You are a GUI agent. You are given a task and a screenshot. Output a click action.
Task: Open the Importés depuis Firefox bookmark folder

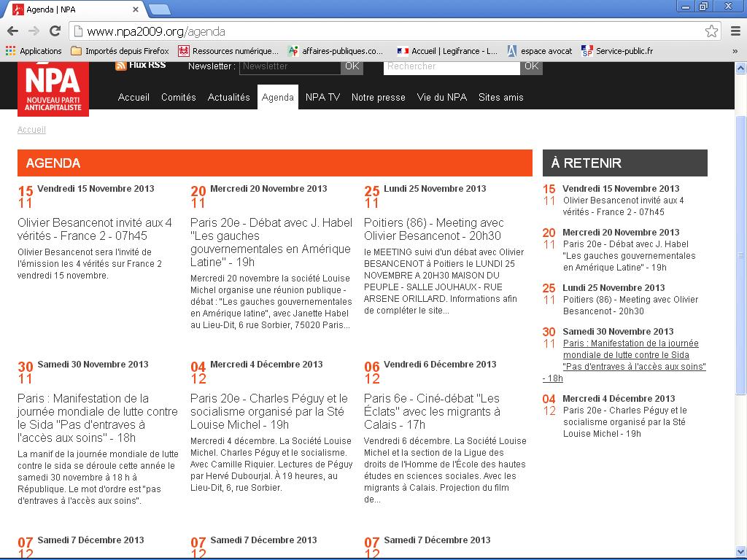coord(120,51)
